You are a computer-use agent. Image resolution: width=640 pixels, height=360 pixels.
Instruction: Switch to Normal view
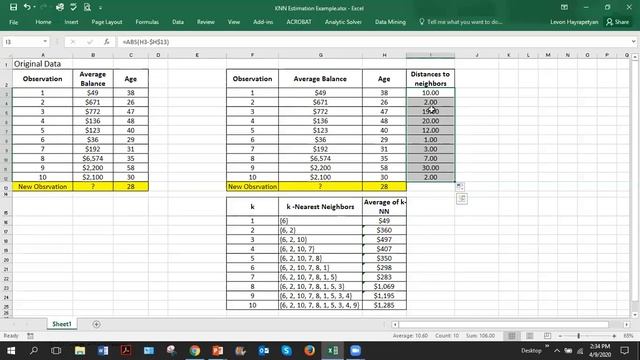point(511,336)
